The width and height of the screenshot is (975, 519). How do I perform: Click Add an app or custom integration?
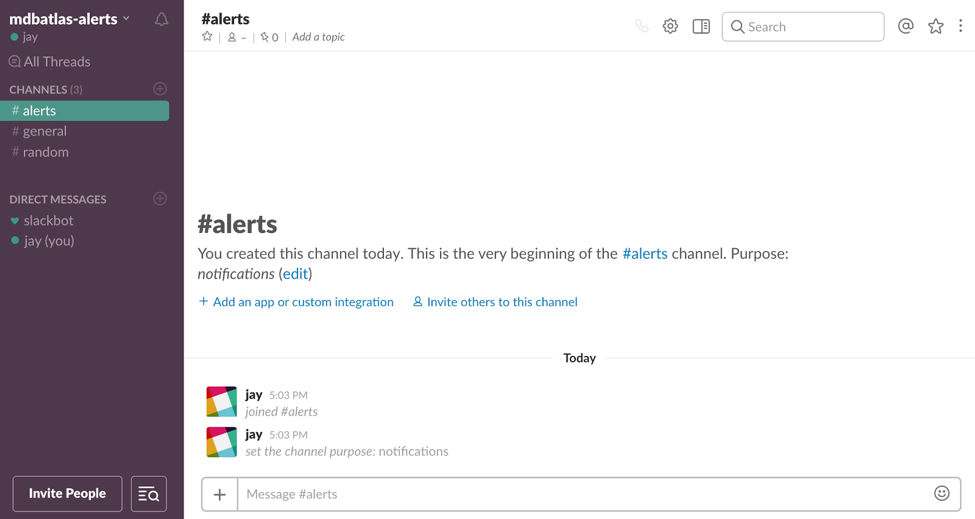(x=296, y=302)
